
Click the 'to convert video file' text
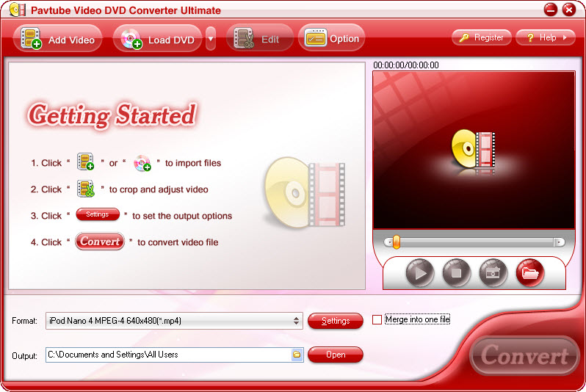tap(178, 242)
